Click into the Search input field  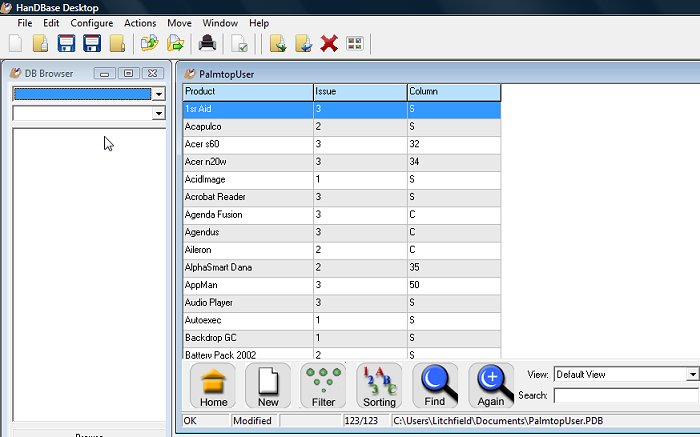(x=626, y=395)
